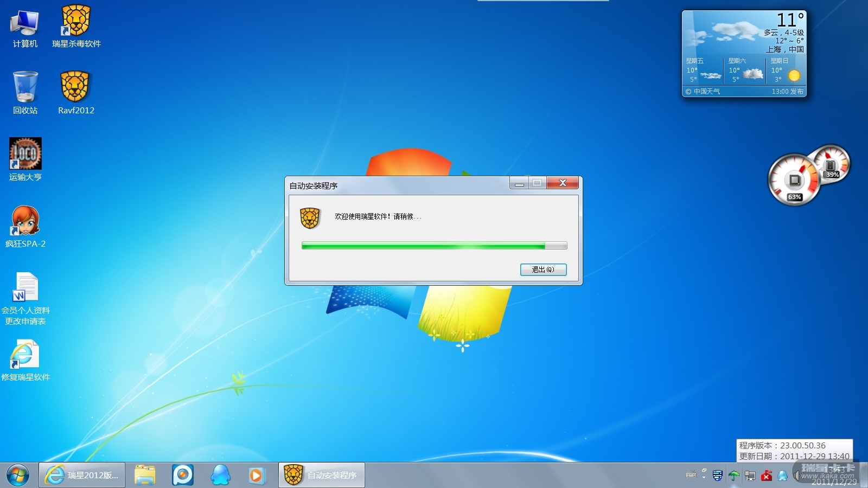The image size is (868, 488).
Task: Click the 上海，中国 location text in the weather gadget
Action: coord(785,49)
